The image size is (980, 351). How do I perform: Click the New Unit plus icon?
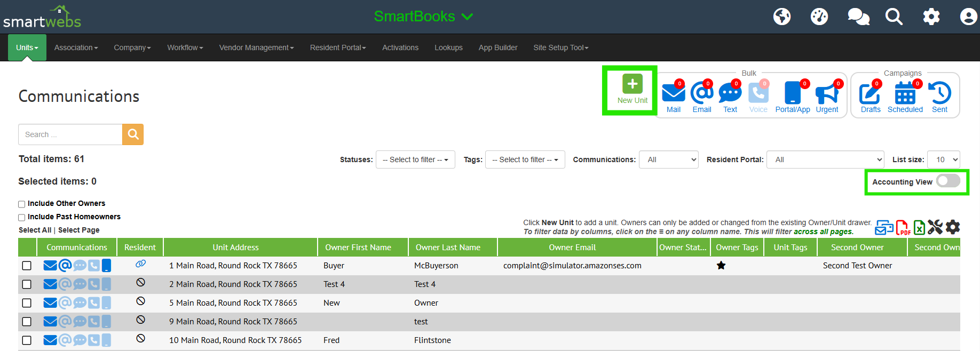tap(632, 84)
